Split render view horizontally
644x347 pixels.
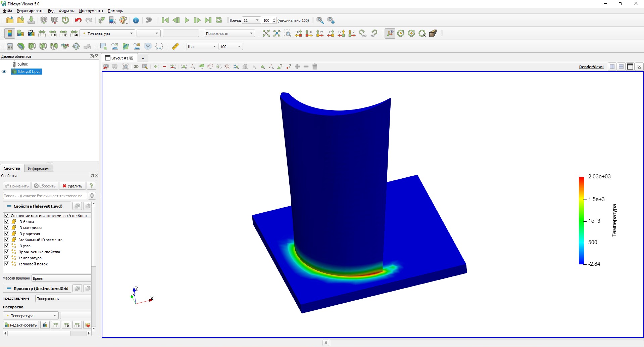[x=612, y=67]
